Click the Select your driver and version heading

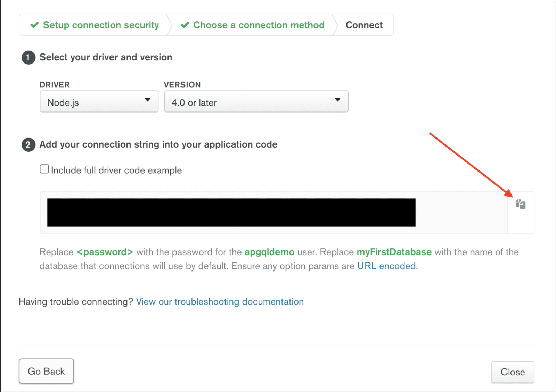pyautogui.click(x=106, y=57)
